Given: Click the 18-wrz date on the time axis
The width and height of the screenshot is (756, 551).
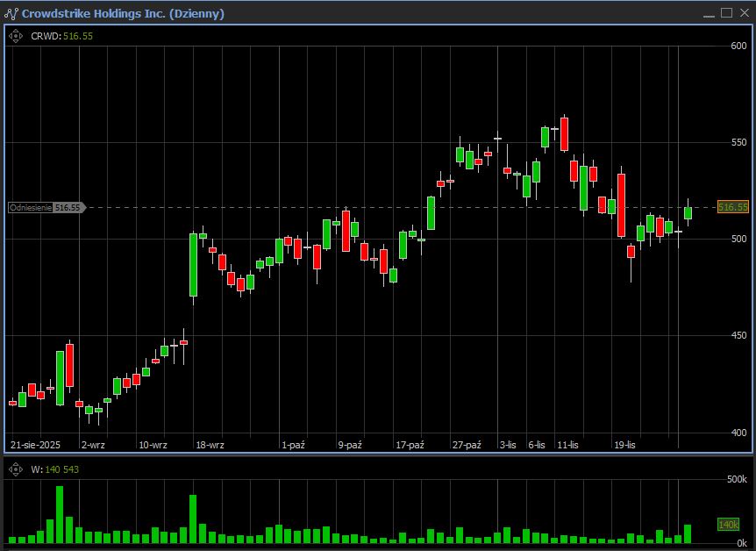Looking at the screenshot, I should point(210,445).
